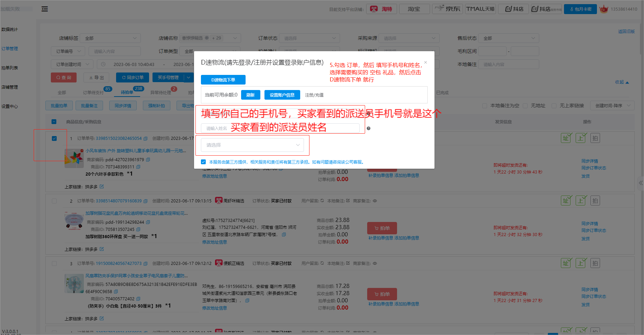Image resolution: width=644 pixels, height=335 pixels.
Task: Click 上 supplier status icon on order 1
Action: [x=581, y=138]
